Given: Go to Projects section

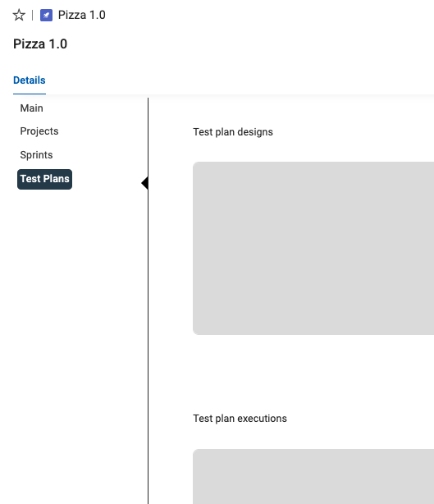Looking at the screenshot, I should coord(39,131).
